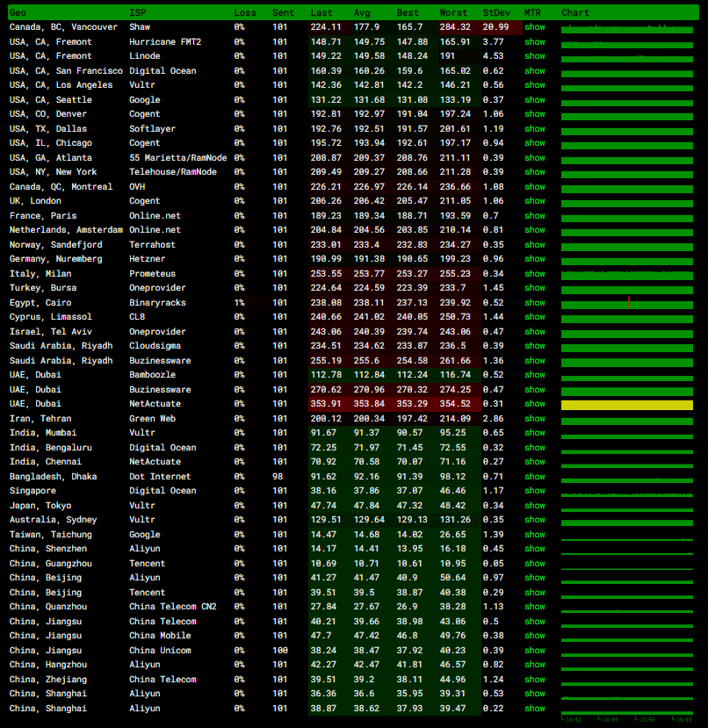
Task: Select the Cloudsigma ISP cell
Action: click(155, 345)
